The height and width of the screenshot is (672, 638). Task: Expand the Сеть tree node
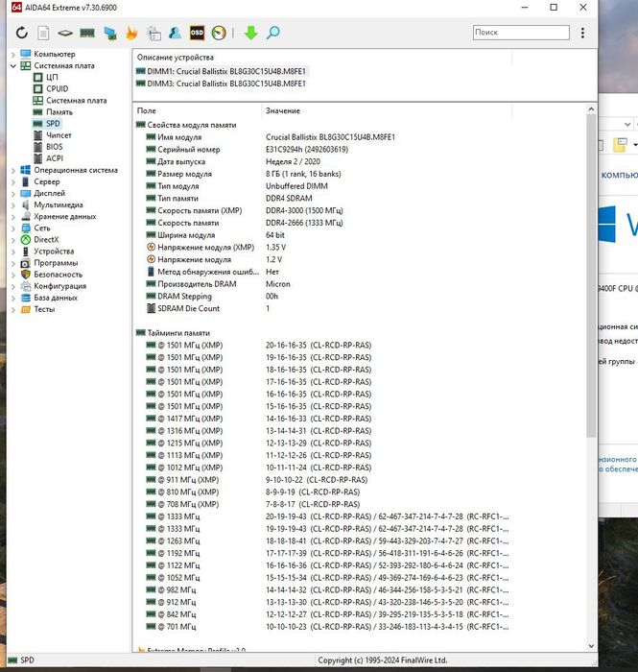coord(12,228)
